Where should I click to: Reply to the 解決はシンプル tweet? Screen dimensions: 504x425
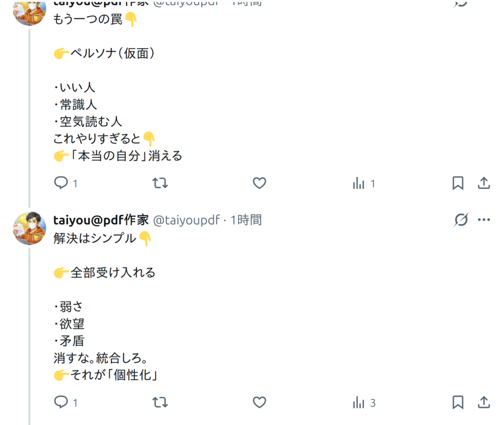61,402
